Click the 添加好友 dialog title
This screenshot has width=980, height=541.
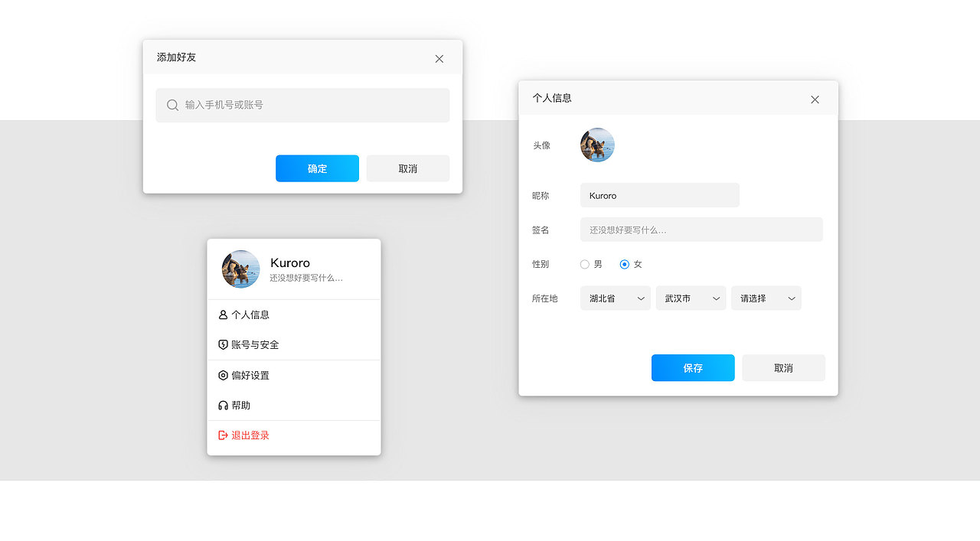(x=177, y=57)
